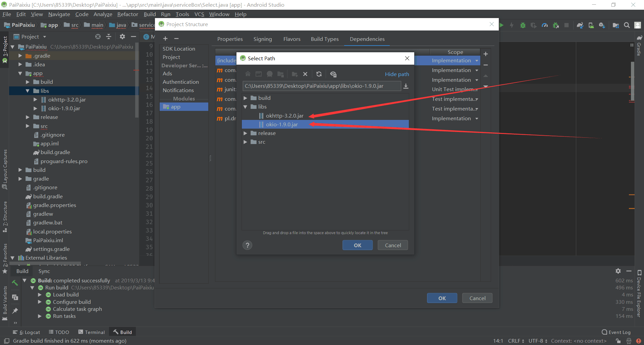Switch to the Properties tab

pyautogui.click(x=230, y=39)
